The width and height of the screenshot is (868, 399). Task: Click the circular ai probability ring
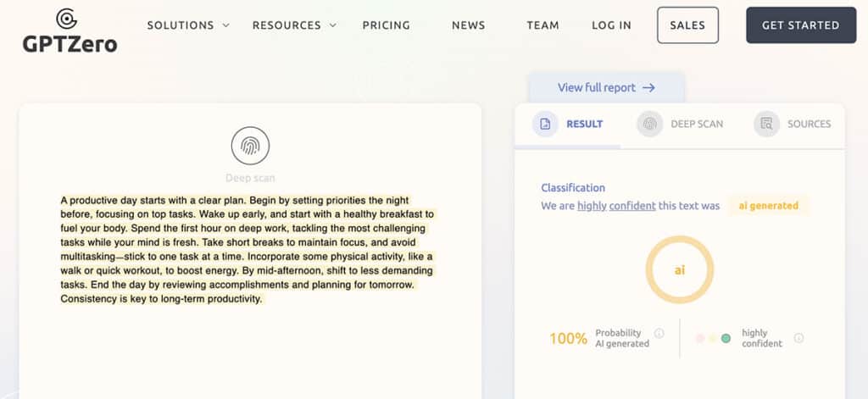(679, 270)
